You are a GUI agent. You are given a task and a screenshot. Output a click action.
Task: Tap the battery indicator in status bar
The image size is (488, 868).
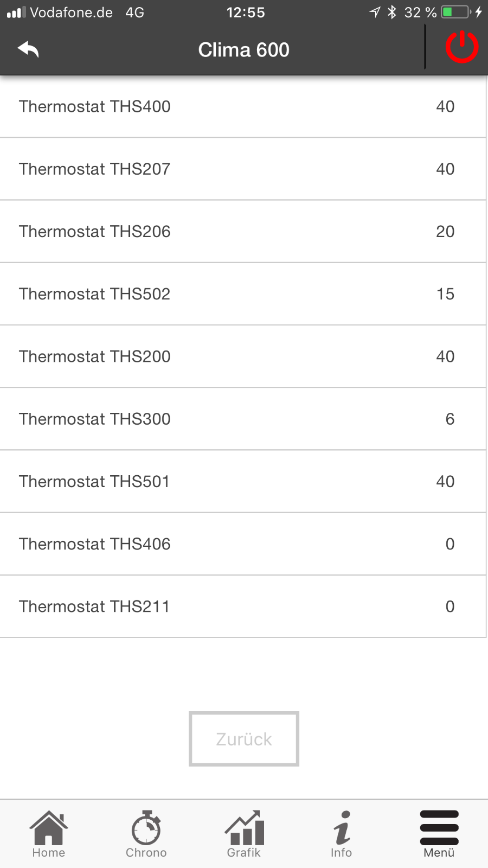455,12
